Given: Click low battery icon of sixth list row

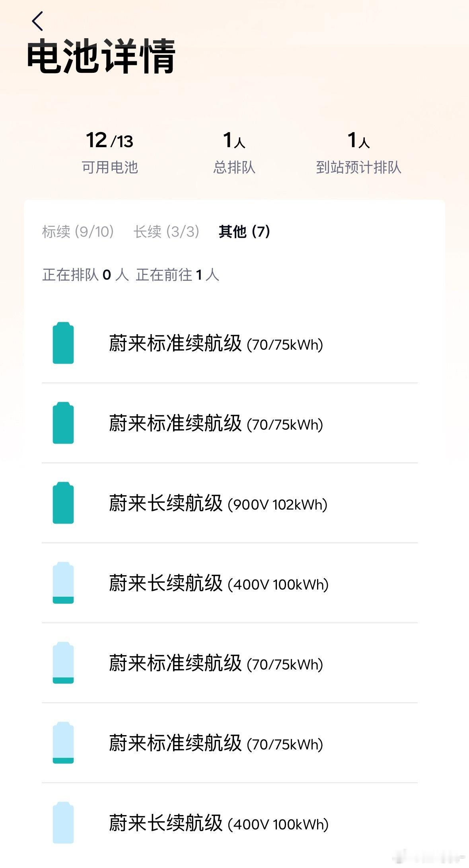Looking at the screenshot, I should [x=63, y=743].
